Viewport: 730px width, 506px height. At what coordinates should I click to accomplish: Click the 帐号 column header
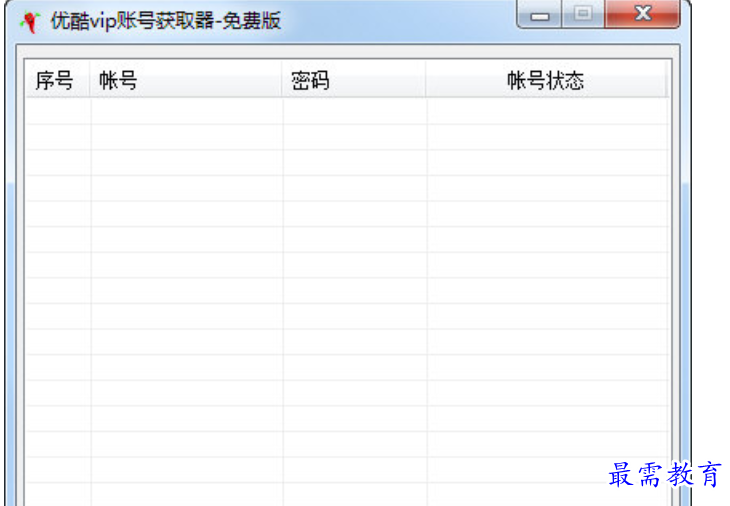(186, 80)
